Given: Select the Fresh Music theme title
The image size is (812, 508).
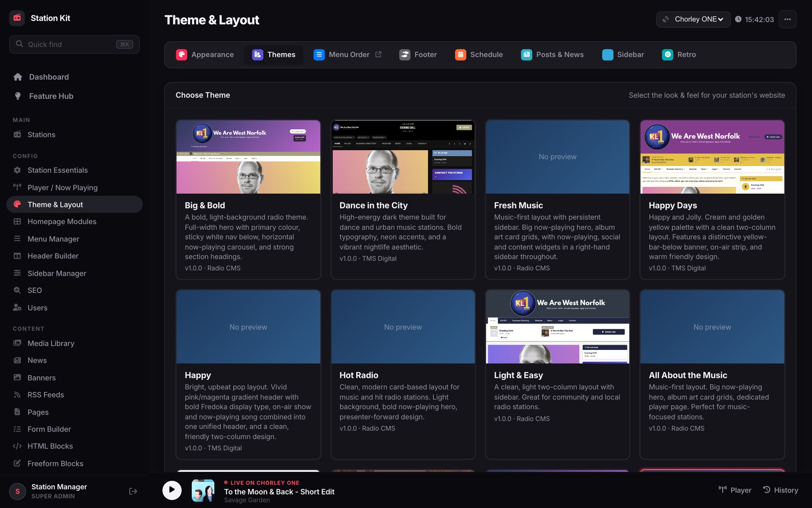Looking at the screenshot, I should [x=518, y=205].
